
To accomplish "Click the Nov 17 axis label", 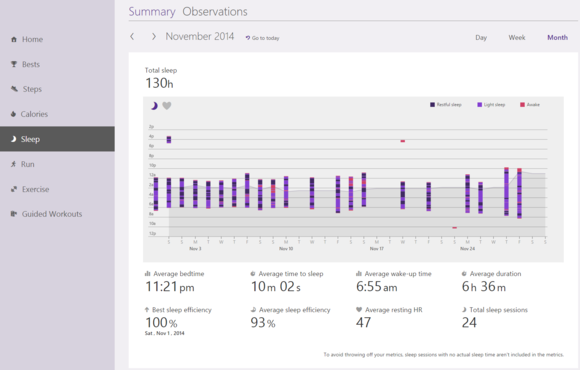I will (377, 249).
